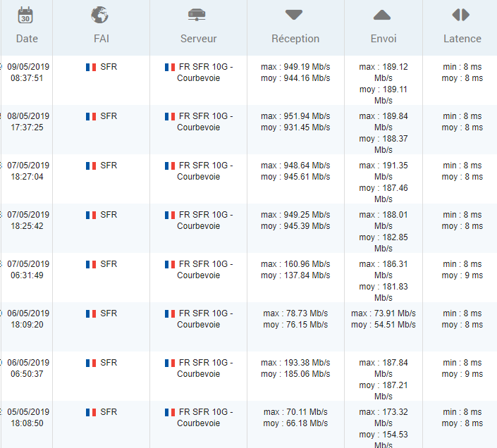Click the Envoi column header label
This screenshot has height=448, width=497.
(383, 39)
